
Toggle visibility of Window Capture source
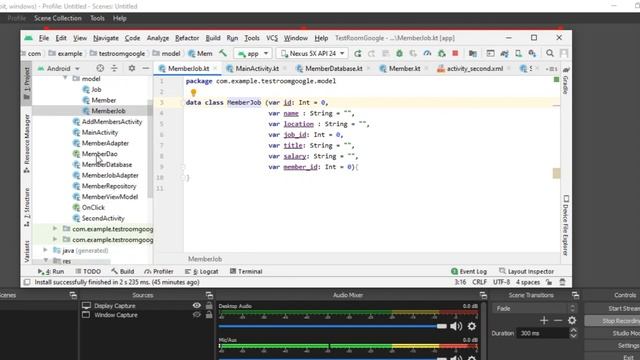pos(196,315)
